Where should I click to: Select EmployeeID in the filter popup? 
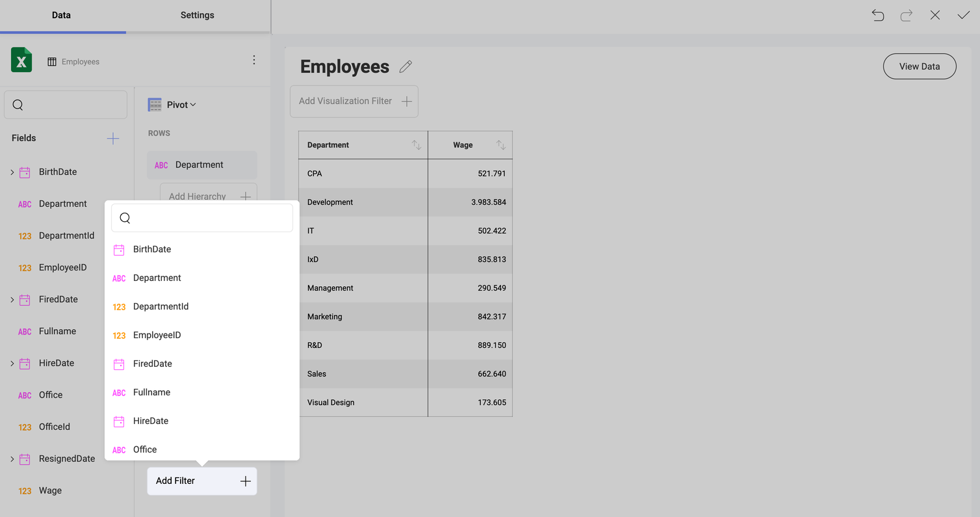click(202, 335)
